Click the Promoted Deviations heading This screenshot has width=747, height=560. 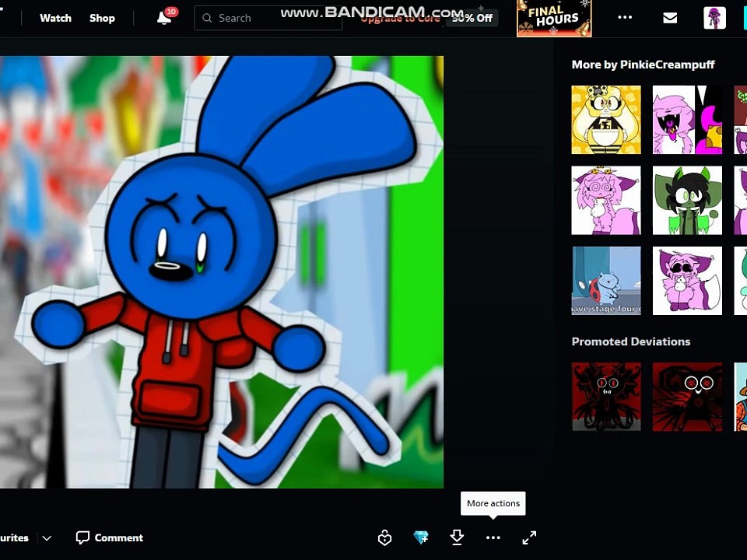[631, 341]
